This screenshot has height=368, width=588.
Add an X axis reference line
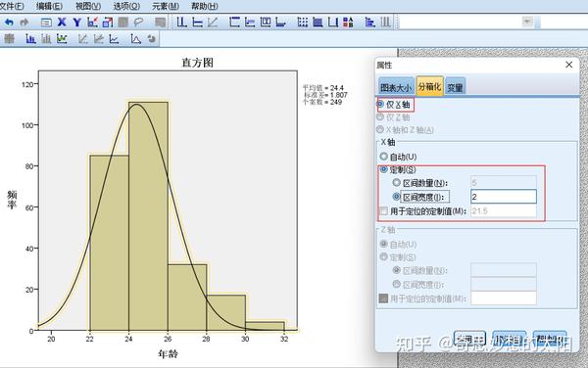pos(181,23)
